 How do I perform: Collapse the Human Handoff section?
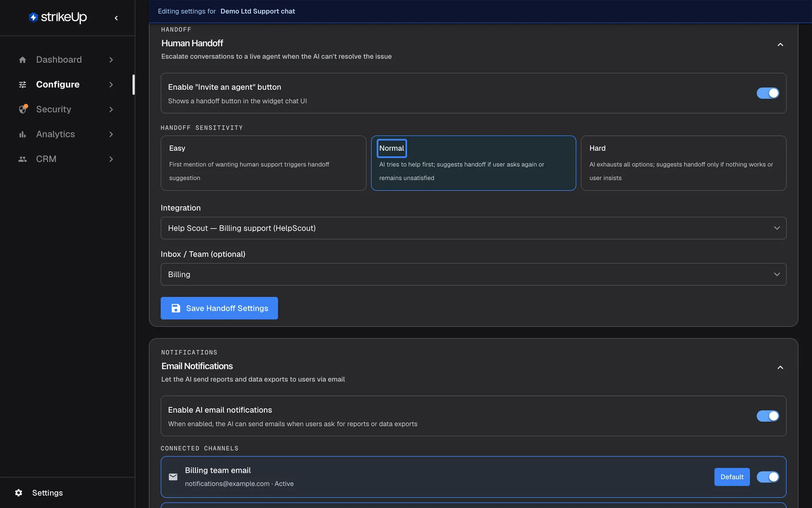pyautogui.click(x=780, y=44)
